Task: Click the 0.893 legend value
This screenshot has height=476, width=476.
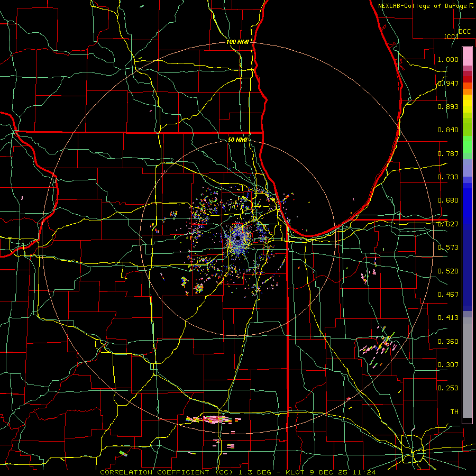Action: click(448, 106)
